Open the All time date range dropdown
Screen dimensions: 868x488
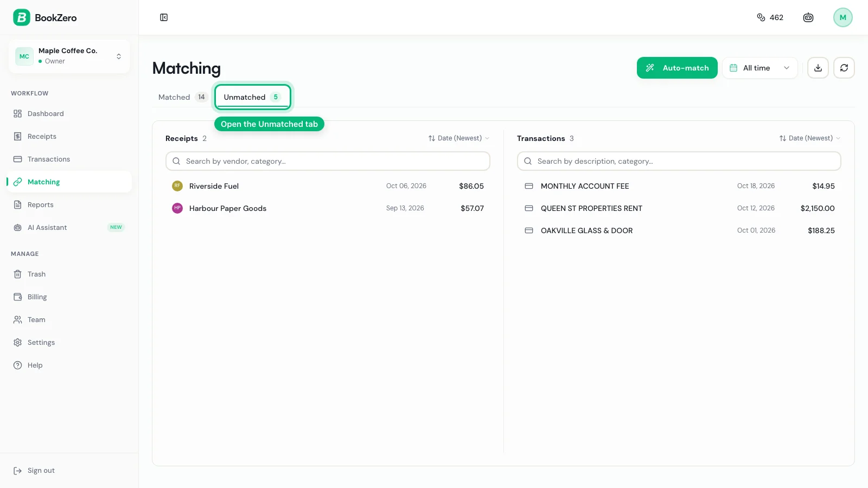(759, 68)
